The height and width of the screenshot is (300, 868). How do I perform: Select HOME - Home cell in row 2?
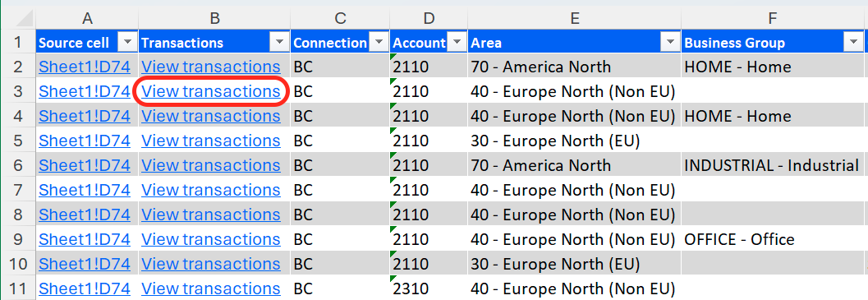pyautogui.click(x=772, y=67)
